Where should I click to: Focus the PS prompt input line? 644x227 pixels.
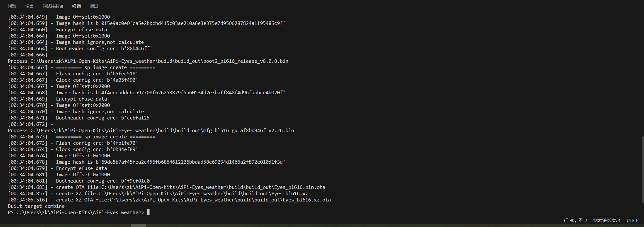pyautogui.click(x=79, y=212)
